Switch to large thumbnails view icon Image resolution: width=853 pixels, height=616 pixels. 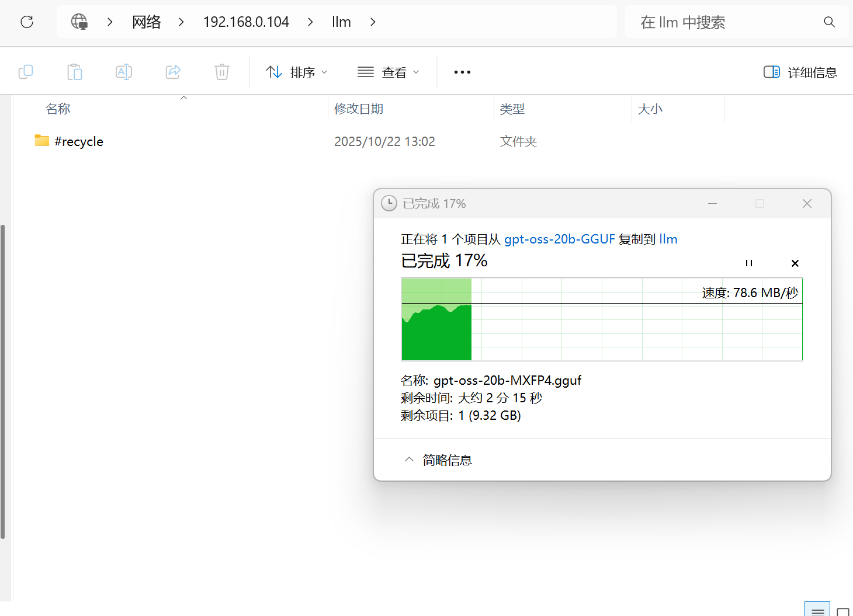[x=842, y=611]
